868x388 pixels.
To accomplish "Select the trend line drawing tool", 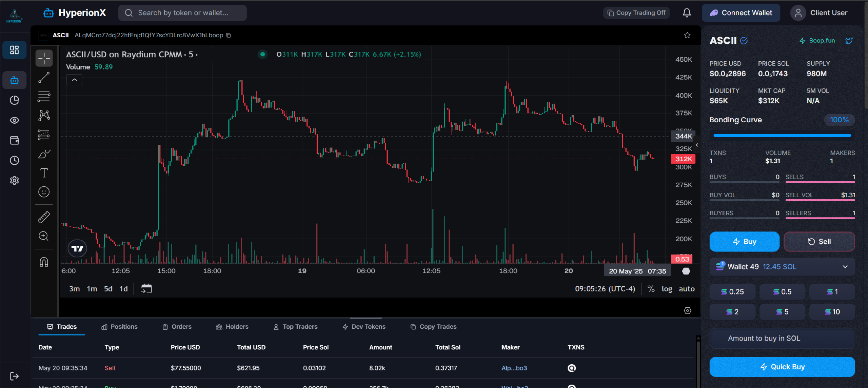I will tap(44, 78).
